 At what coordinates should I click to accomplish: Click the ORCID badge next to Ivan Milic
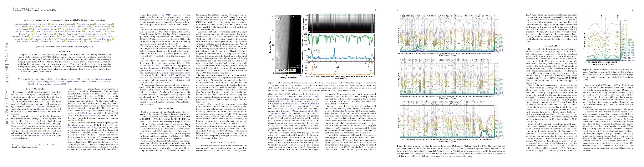pyautogui.click(x=26, y=27)
